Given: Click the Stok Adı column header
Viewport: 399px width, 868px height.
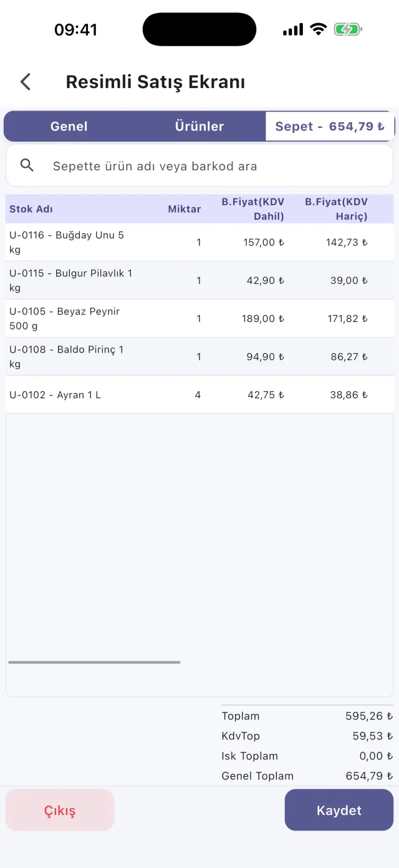Looking at the screenshot, I should point(31,209).
